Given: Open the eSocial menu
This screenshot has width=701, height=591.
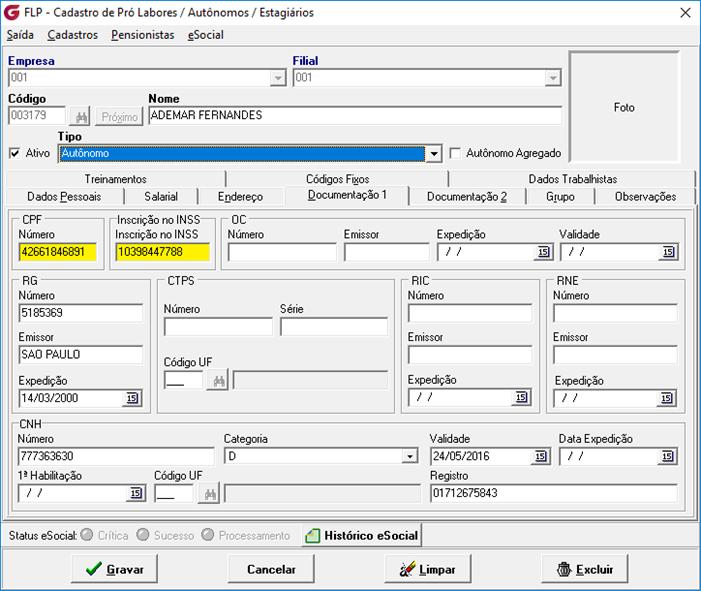Looking at the screenshot, I should [205, 35].
